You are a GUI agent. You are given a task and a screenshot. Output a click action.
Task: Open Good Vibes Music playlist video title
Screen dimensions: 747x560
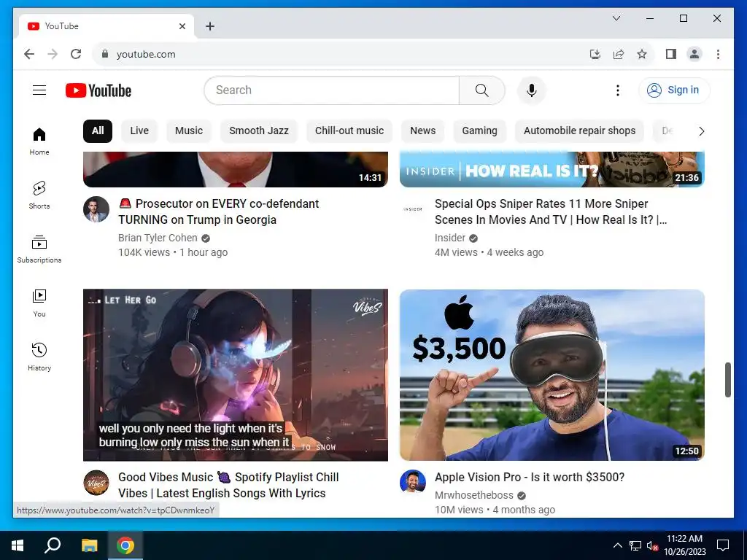click(228, 485)
